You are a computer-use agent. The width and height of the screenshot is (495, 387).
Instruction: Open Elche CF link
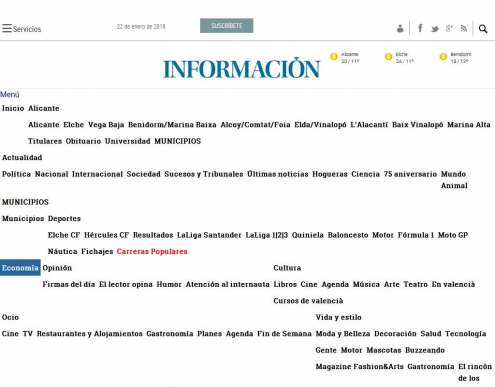tap(64, 235)
